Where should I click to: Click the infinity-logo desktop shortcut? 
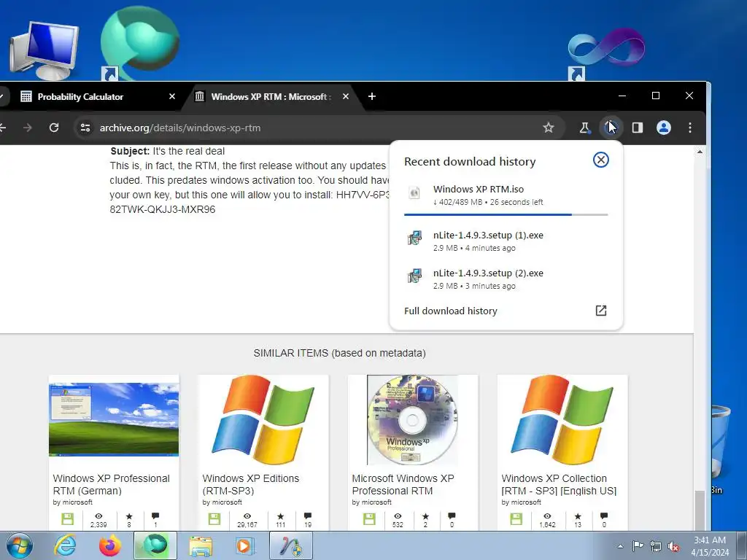605,53
